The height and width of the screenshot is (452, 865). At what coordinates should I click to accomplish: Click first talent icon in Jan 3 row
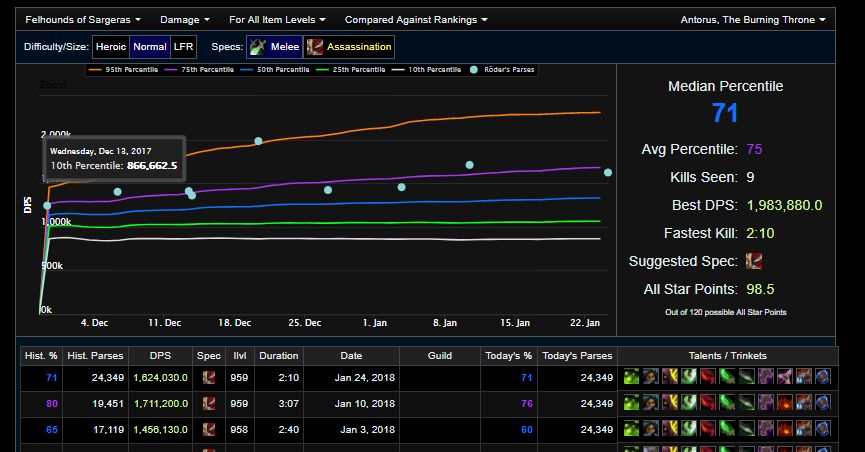click(631, 428)
